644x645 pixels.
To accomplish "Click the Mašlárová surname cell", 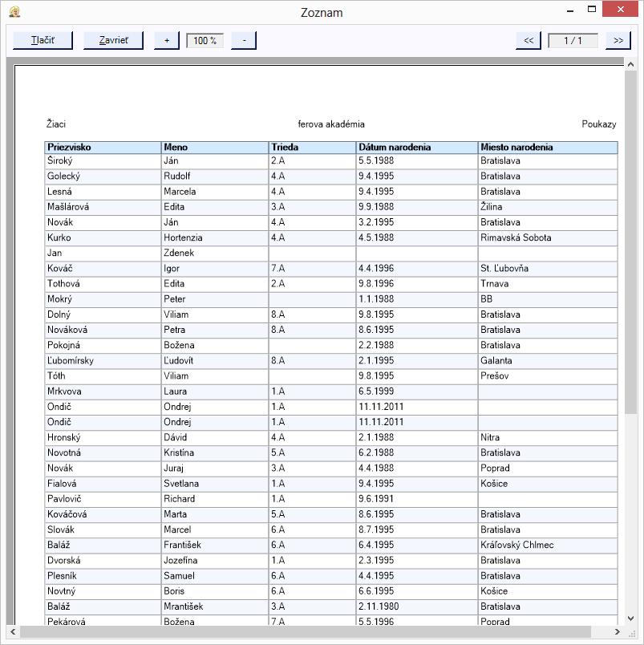I will pyautogui.click(x=103, y=207).
